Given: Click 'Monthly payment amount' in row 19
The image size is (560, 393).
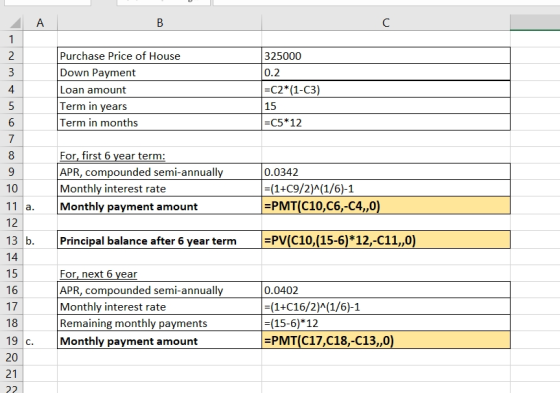Looking at the screenshot, I should point(160,340).
